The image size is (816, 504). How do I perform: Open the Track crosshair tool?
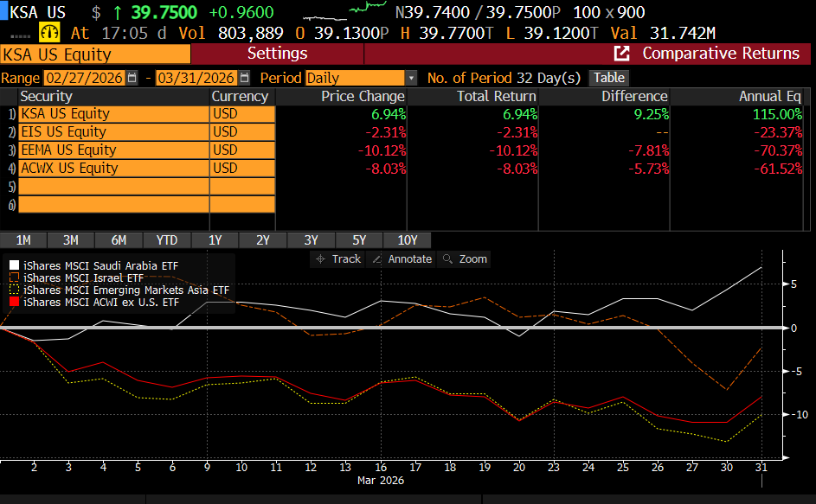337,258
